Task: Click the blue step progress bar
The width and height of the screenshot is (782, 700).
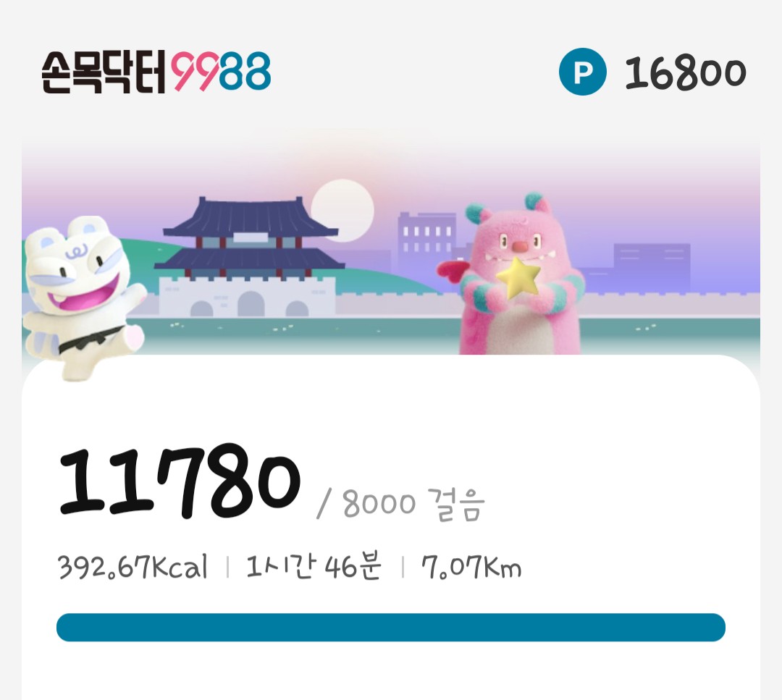Action: (391, 627)
